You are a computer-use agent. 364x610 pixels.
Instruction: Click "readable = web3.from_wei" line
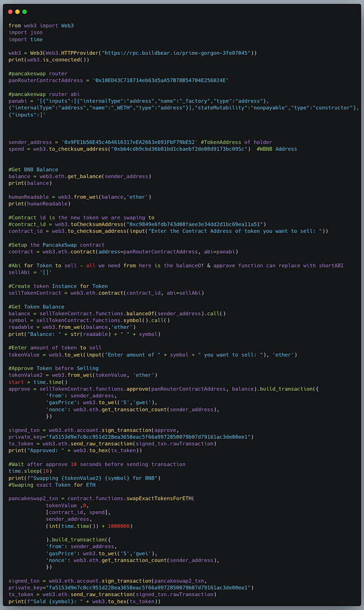click(72, 328)
